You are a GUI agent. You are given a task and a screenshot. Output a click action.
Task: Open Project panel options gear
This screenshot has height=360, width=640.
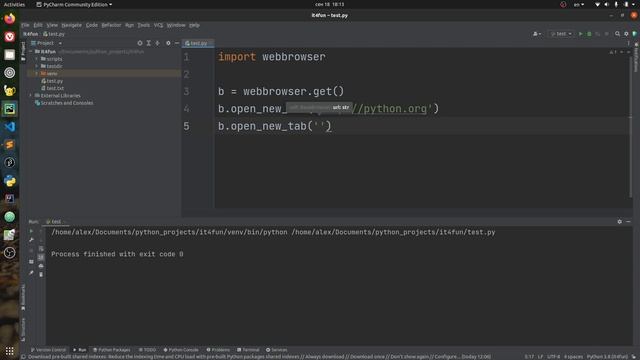[x=168, y=43]
